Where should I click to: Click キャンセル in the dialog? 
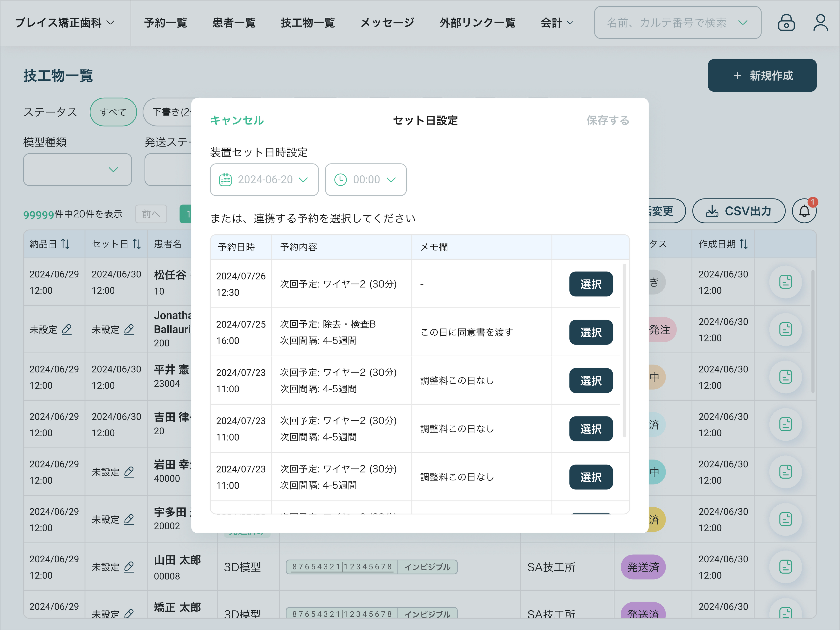point(237,120)
